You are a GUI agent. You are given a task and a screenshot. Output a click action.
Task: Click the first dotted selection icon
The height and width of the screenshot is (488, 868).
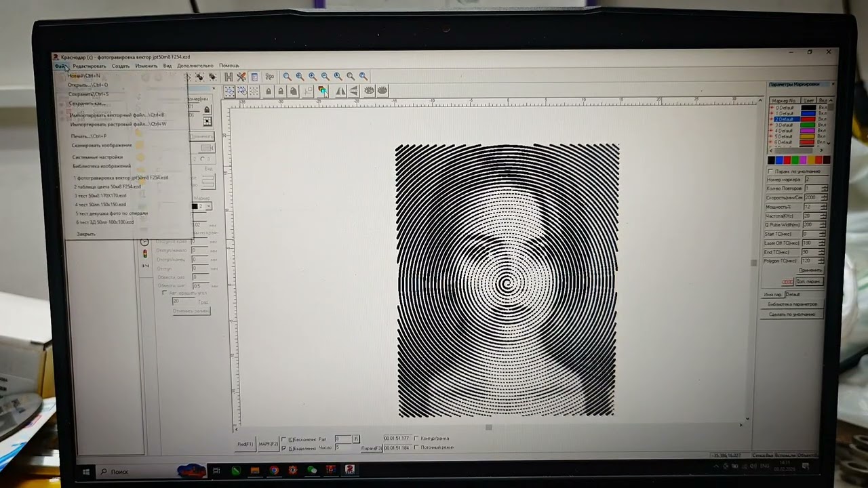click(x=229, y=91)
